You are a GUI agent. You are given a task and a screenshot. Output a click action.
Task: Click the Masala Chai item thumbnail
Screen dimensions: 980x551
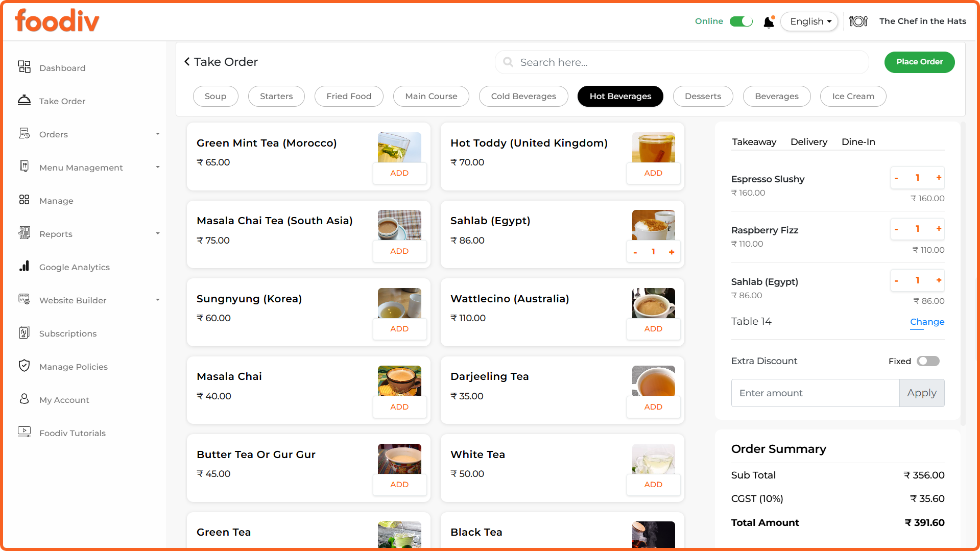pos(399,380)
